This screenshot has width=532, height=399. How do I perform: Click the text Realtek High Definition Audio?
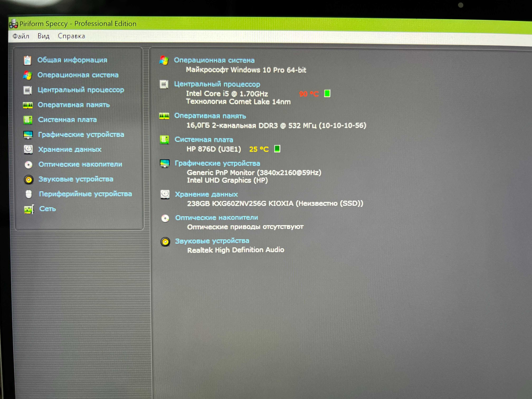pos(236,250)
